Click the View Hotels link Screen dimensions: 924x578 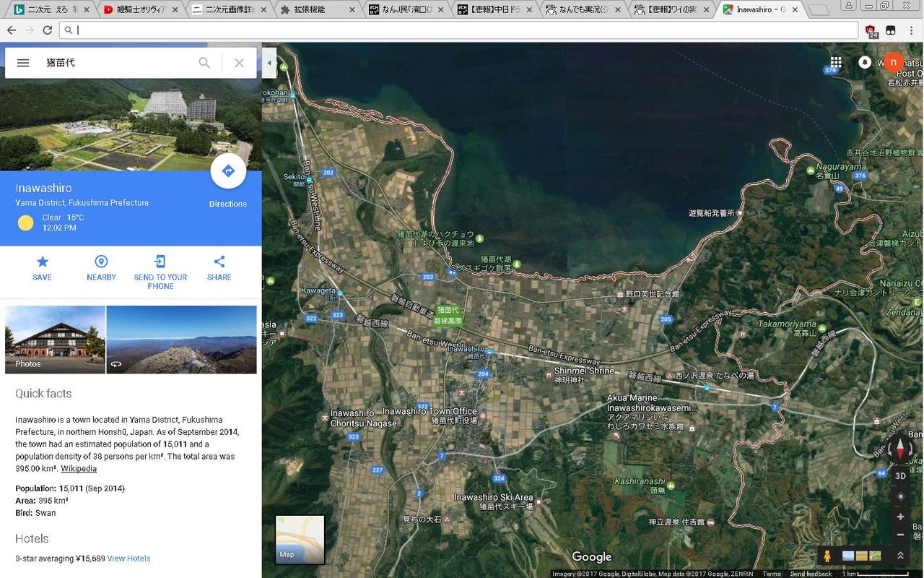tap(128, 558)
